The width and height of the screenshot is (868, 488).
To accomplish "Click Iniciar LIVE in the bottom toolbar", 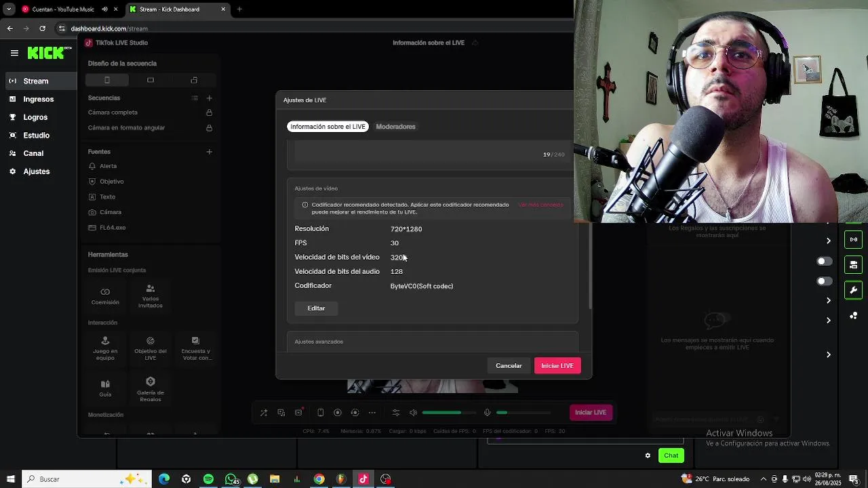I will [x=591, y=413].
